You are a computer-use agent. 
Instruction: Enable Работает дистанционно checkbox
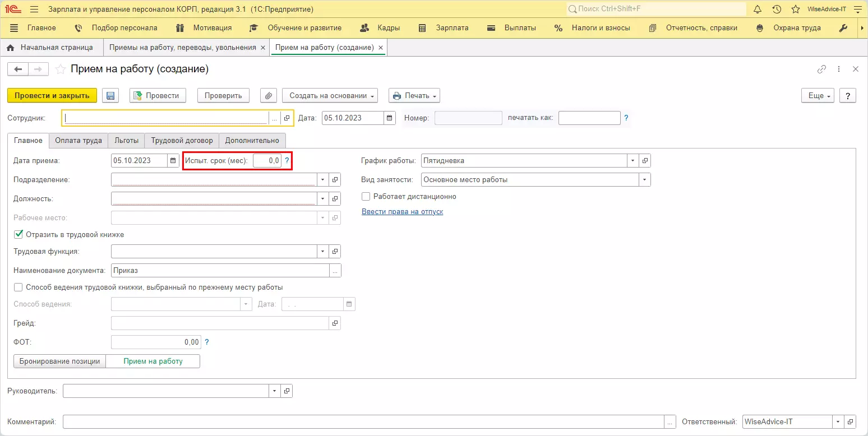coord(366,197)
